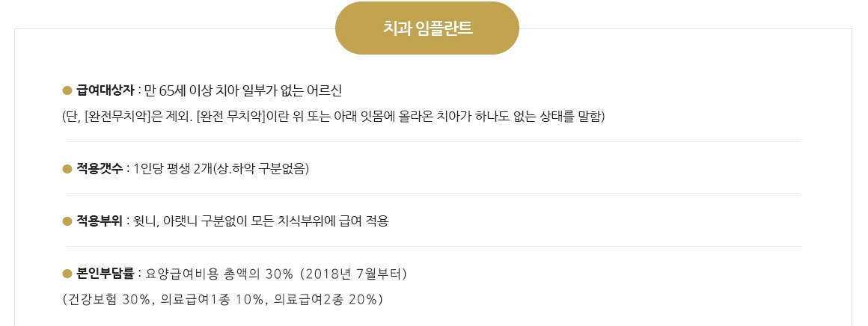Image resolution: width=868 pixels, height=326 pixels.
Task: Click the parenthetical note starting with 단, [완전무치악]
Action: (x=333, y=117)
